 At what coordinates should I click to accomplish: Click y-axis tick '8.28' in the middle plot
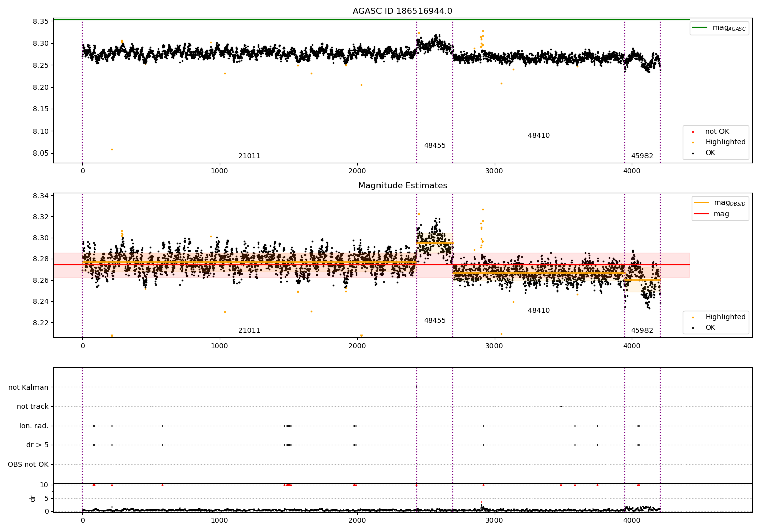[41, 259]
